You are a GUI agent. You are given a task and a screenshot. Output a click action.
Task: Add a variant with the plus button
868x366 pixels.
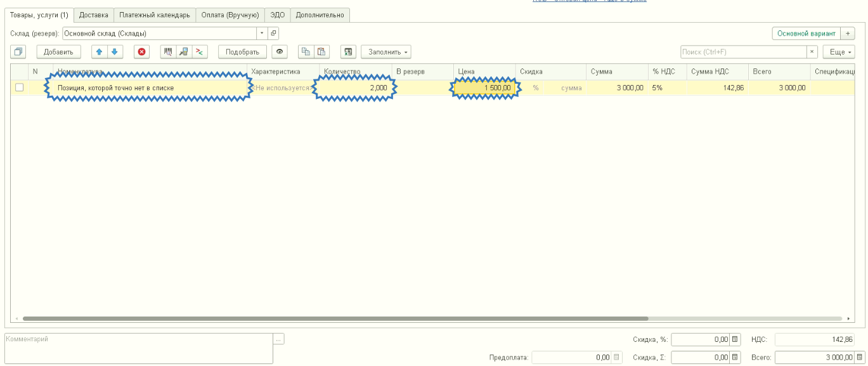coord(848,33)
